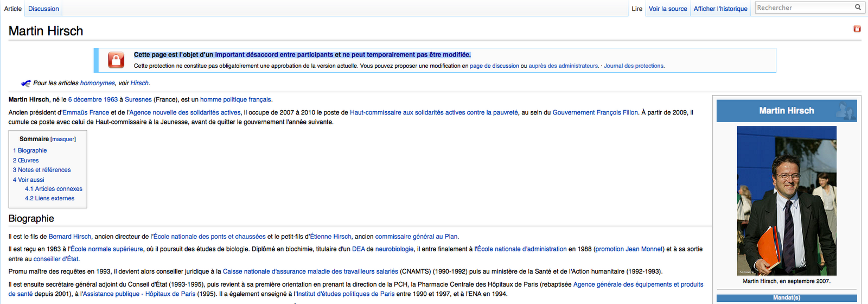
Task: Click the search magnifier icon
Action: pos(858,8)
